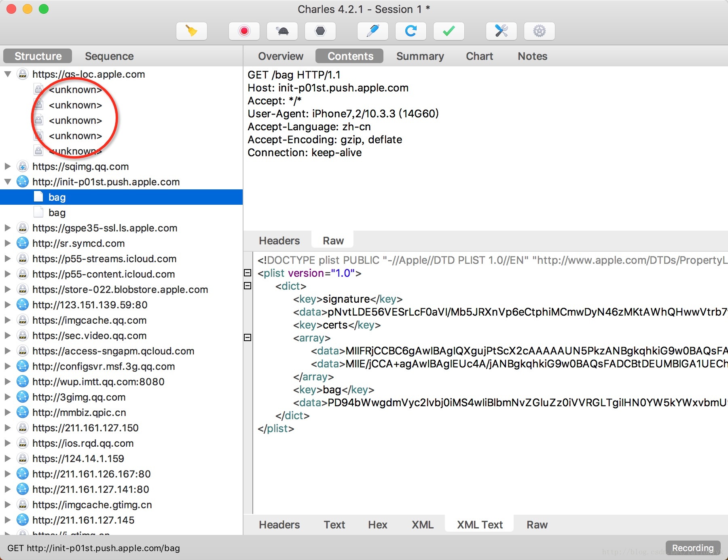728x560 pixels.
Task: Click the User-Agent header line
Action: [x=343, y=113]
